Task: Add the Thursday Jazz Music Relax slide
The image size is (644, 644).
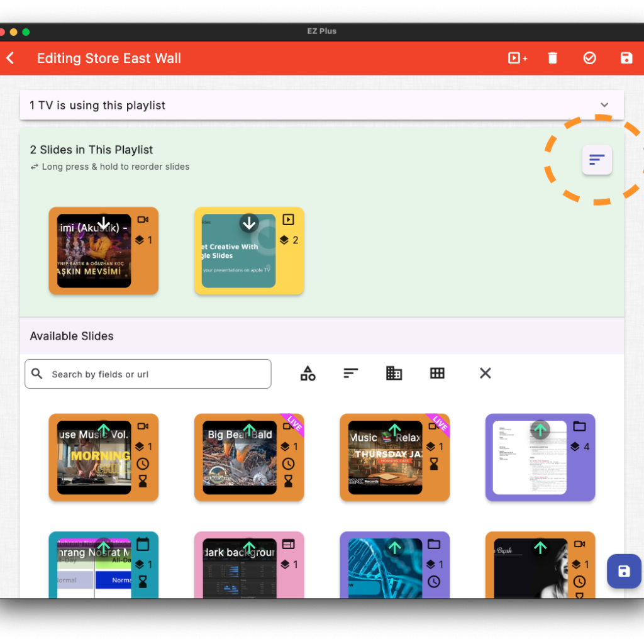Action: [x=394, y=430]
